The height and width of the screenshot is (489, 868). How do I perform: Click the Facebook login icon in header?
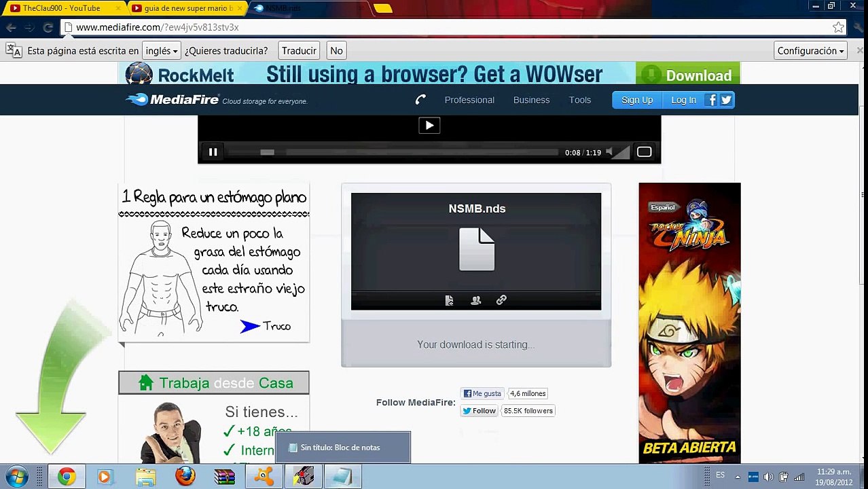(712, 100)
